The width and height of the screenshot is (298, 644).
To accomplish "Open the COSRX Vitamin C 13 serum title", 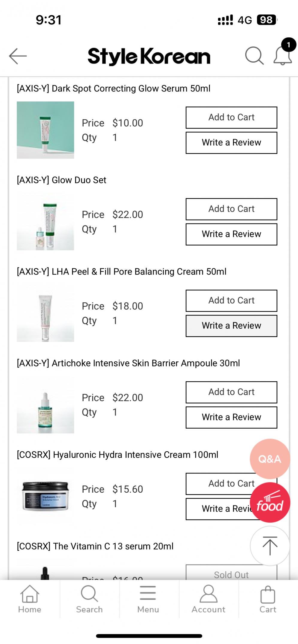I will [95, 546].
